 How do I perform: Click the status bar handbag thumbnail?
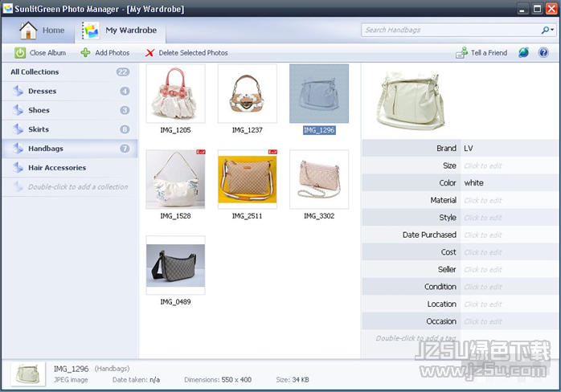pos(28,374)
